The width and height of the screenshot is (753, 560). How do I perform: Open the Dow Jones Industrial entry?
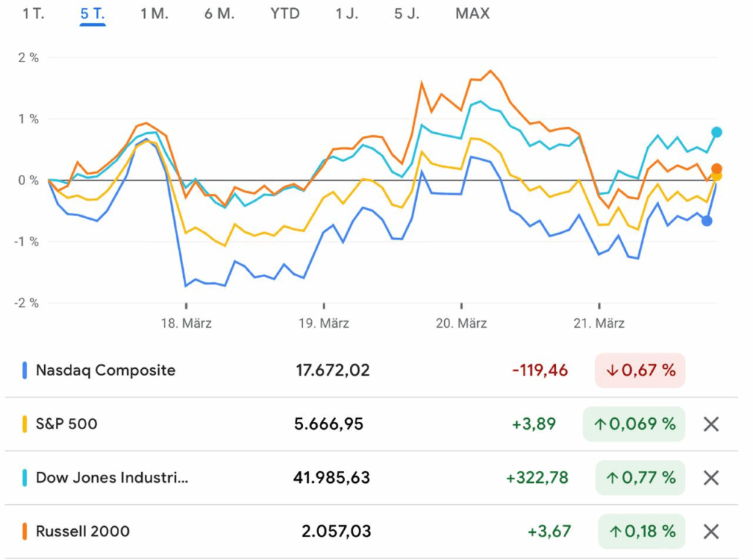click(x=112, y=478)
